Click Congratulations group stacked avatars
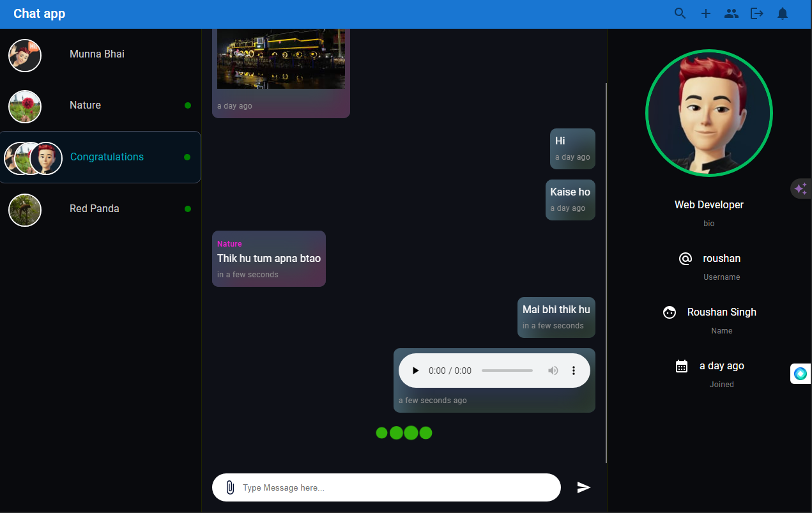 [x=33, y=158]
